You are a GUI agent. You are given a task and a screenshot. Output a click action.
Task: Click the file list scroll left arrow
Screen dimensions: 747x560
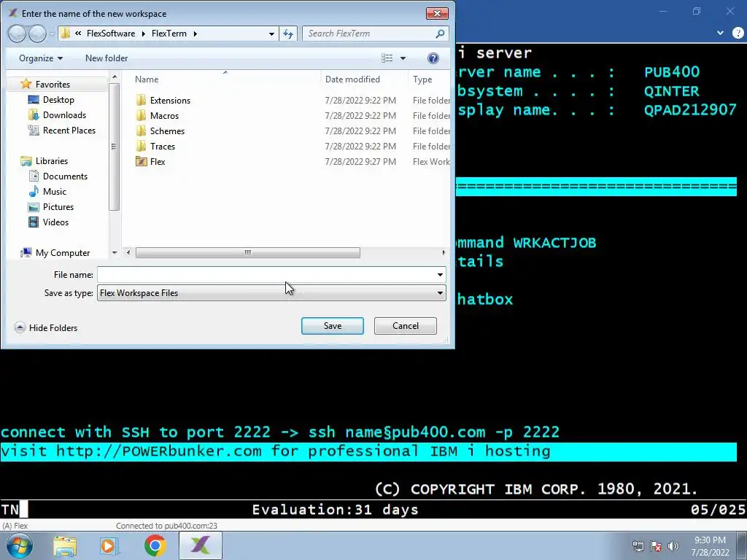click(x=128, y=252)
